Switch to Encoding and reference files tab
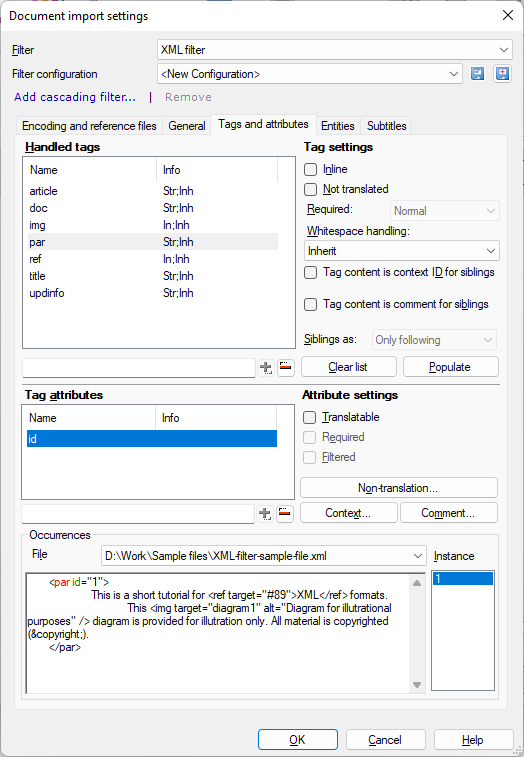The height and width of the screenshot is (757, 524). click(x=89, y=126)
